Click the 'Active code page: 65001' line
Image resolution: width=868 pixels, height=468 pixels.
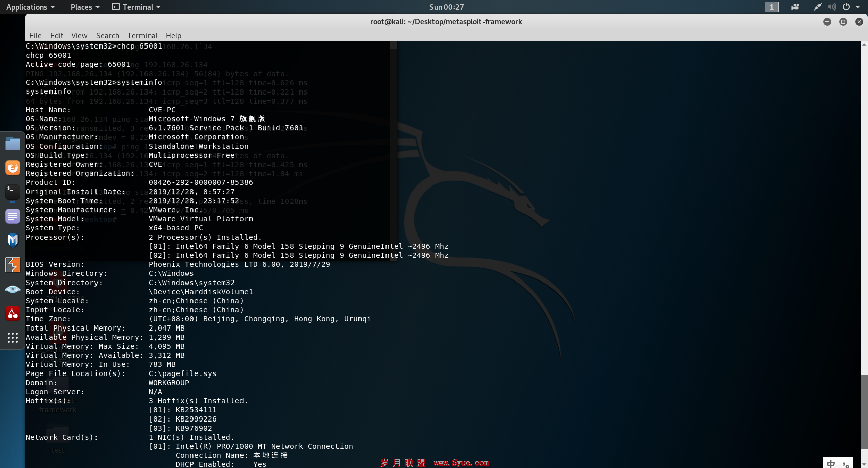click(78, 64)
